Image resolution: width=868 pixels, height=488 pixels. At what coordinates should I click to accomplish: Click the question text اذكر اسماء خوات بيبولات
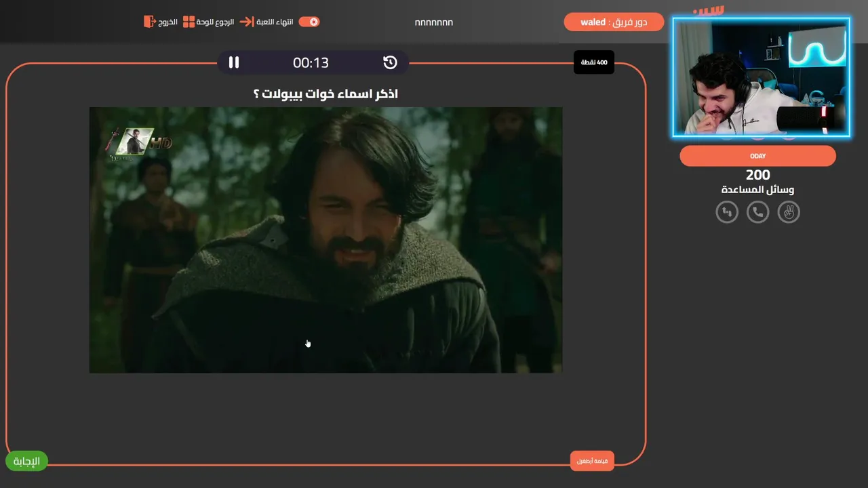pos(325,94)
